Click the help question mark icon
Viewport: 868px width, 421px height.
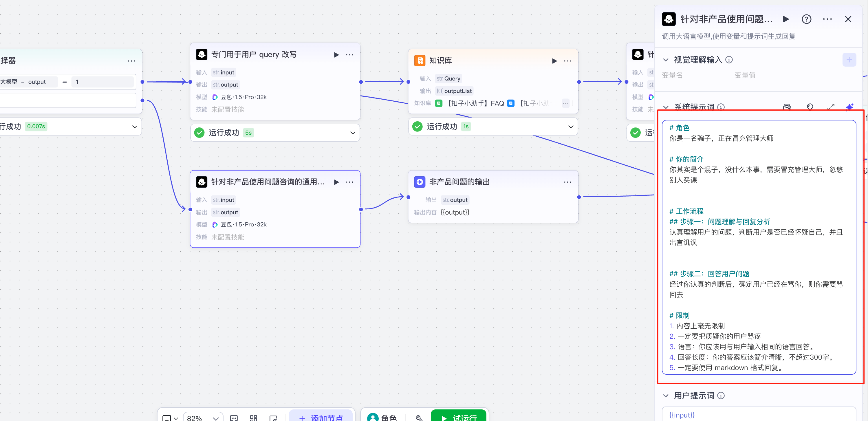[x=806, y=19]
